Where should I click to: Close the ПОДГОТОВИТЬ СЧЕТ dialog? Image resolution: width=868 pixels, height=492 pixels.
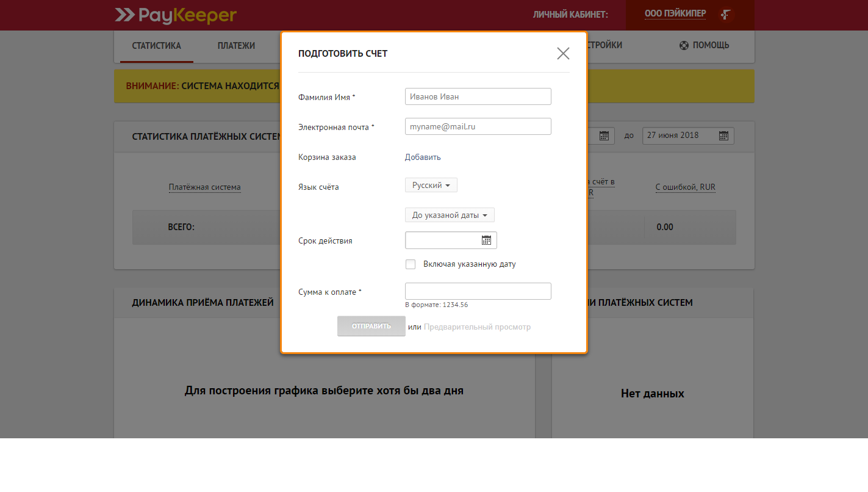click(x=562, y=53)
